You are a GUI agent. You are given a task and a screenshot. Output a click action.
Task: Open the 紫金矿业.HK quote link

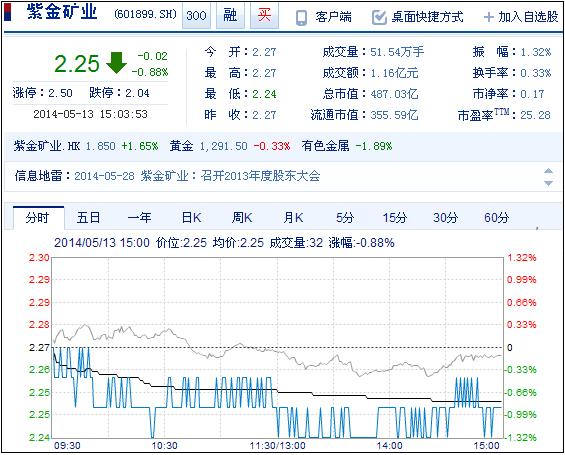[47, 146]
